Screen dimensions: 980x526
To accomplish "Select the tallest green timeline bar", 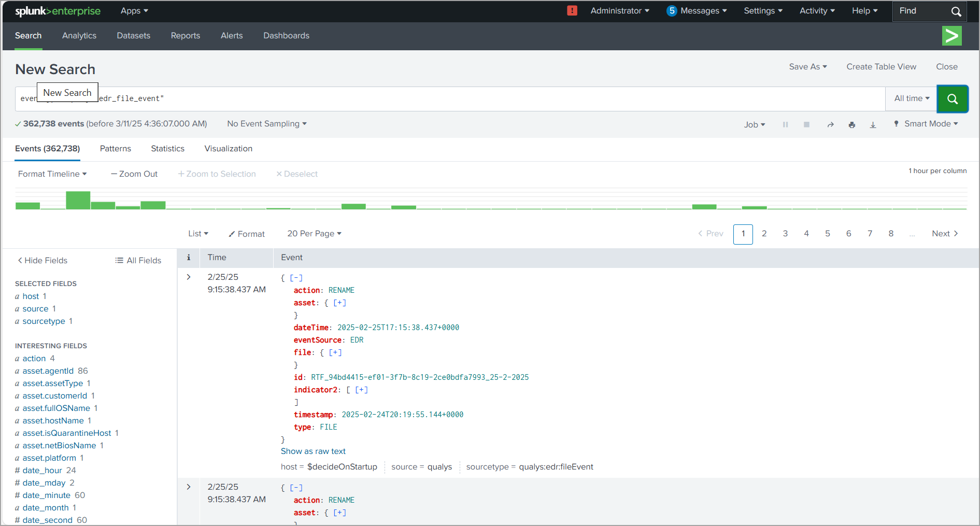I will click(78, 200).
